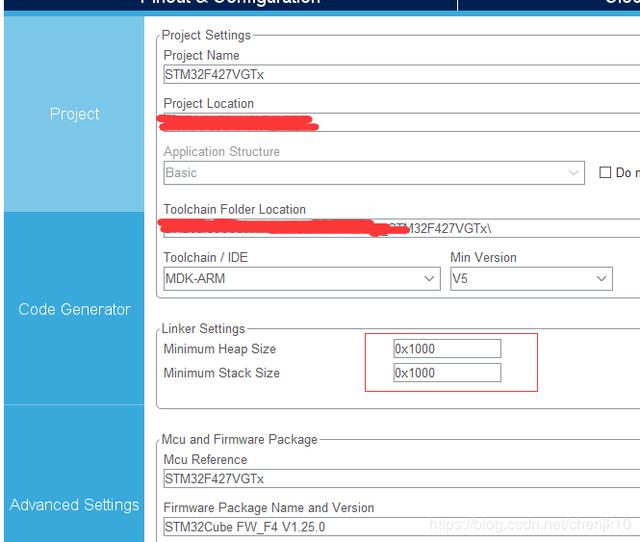Viewport: 640px width, 542px height.
Task: Click the Mcu Reference field
Action: coord(402,478)
